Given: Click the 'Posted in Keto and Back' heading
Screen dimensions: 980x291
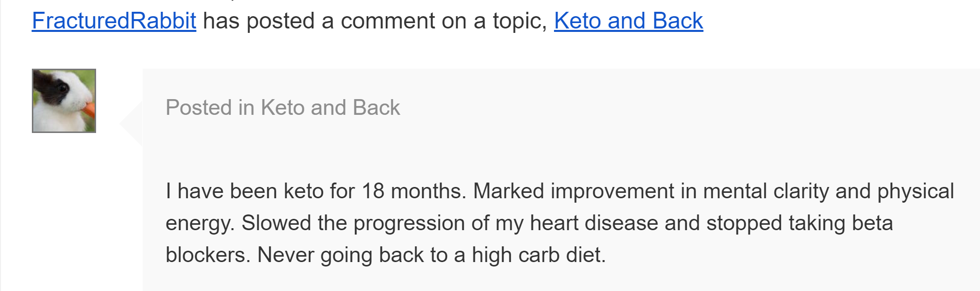Looking at the screenshot, I should click(x=283, y=107).
